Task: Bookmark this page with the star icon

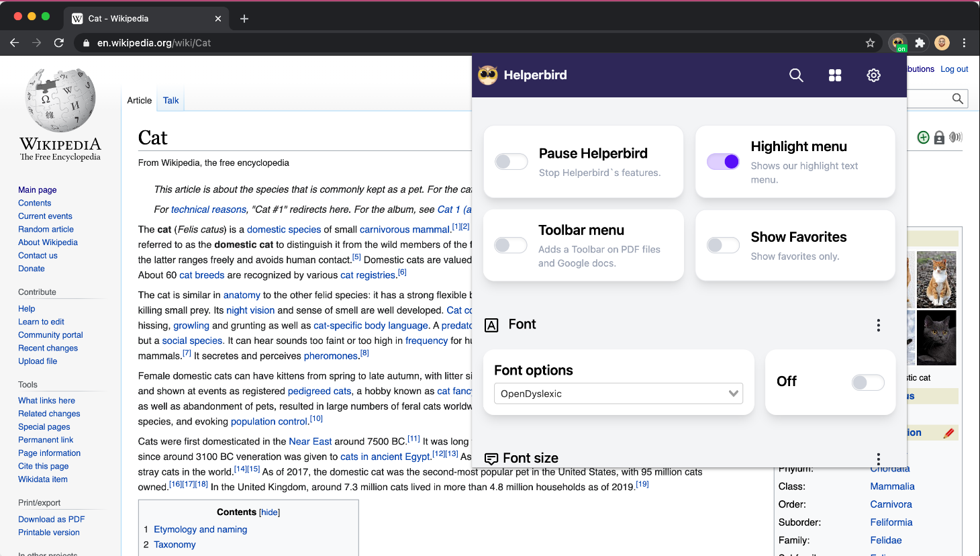Action: coord(870,43)
